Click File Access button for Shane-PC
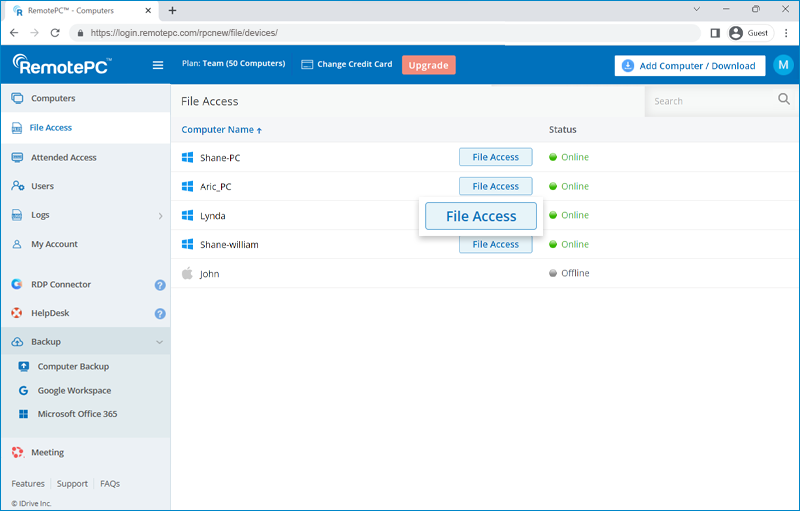Screen dimensions: 800x511 point(495,157)
